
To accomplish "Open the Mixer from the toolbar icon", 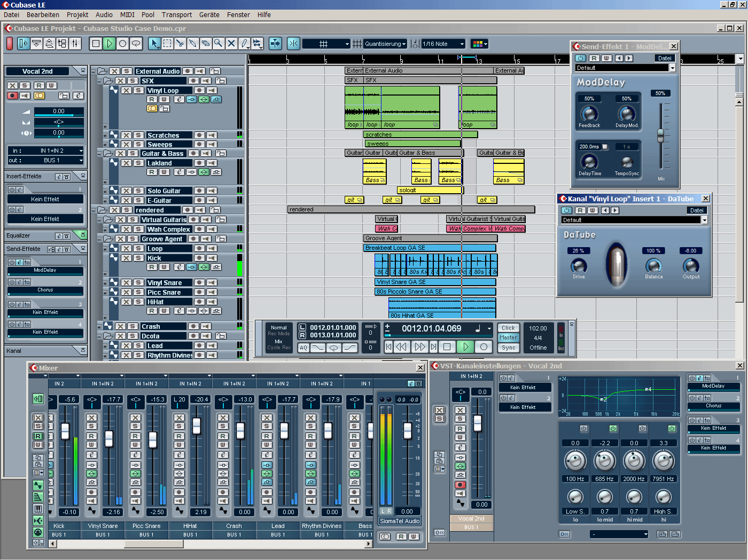I will point(75,44).
